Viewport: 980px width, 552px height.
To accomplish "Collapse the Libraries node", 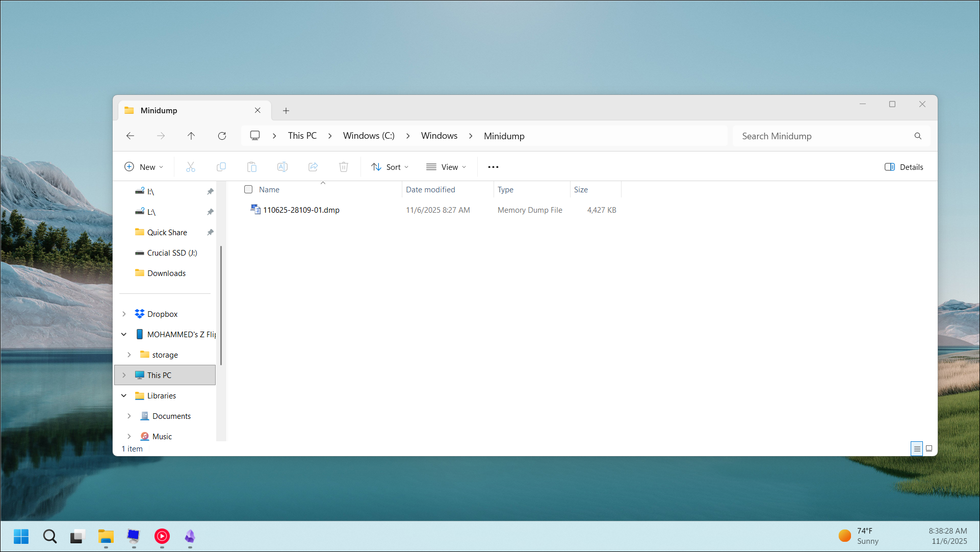I will pyautogui.click(x=124, y=395).
